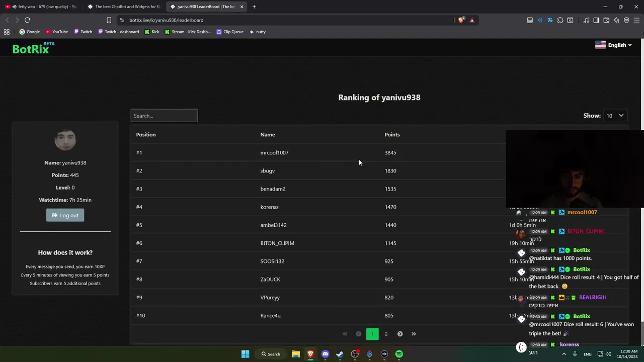This screenshot has height=362, width=644.
Task: Select player name mrcool1007 in the ranking table
Action: tap(274, 153)
